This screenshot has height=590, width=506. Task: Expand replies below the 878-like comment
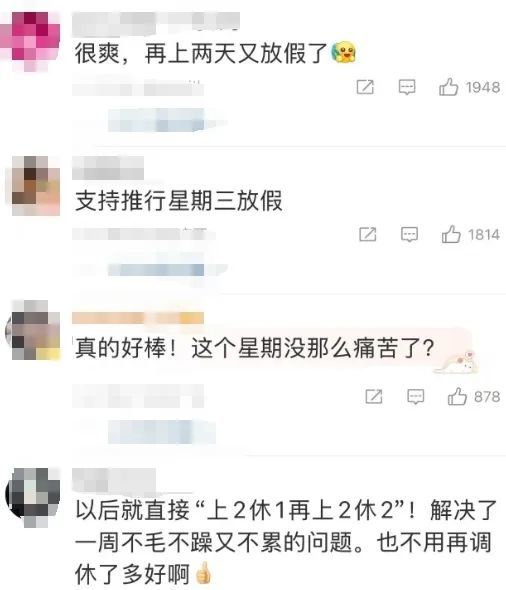click(162, 432)
